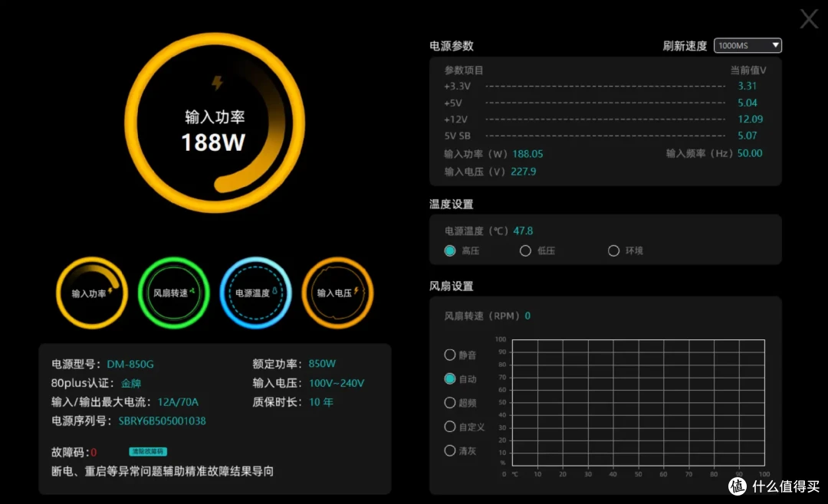Screen dimensions: 828x504
Task: Choose the 清灰 fan mode
Action: [450, 450]
